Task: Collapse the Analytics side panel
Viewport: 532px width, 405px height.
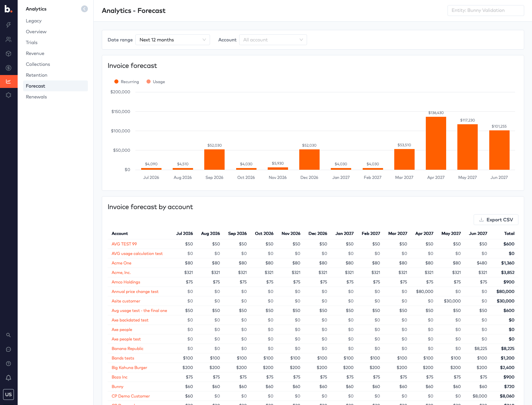Action: click(x=84, y=9)
